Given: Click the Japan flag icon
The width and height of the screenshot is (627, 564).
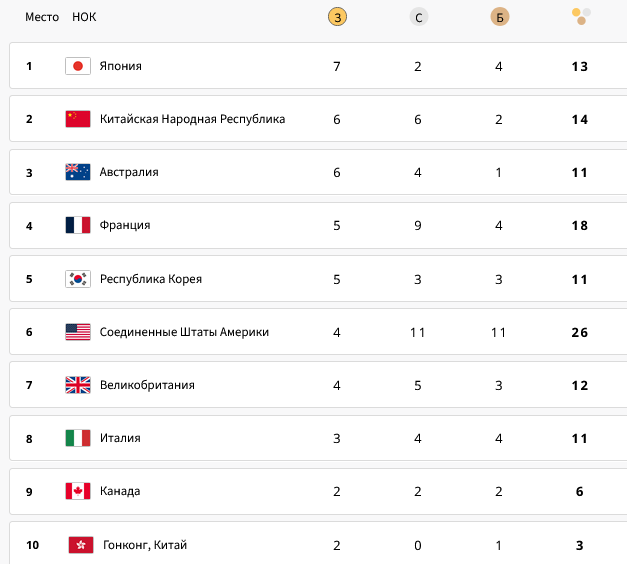Looking at the screenshot, I should (x=78, y=66).
